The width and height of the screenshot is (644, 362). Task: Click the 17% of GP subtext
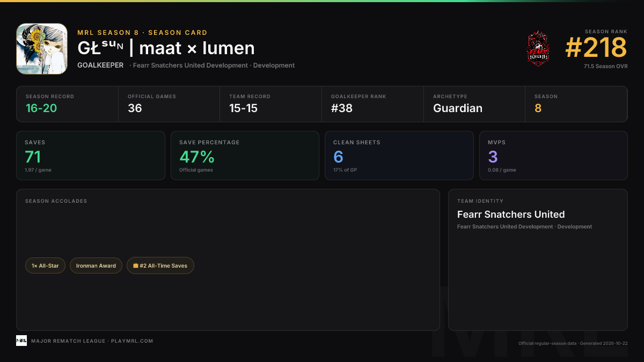pos(346,170)
